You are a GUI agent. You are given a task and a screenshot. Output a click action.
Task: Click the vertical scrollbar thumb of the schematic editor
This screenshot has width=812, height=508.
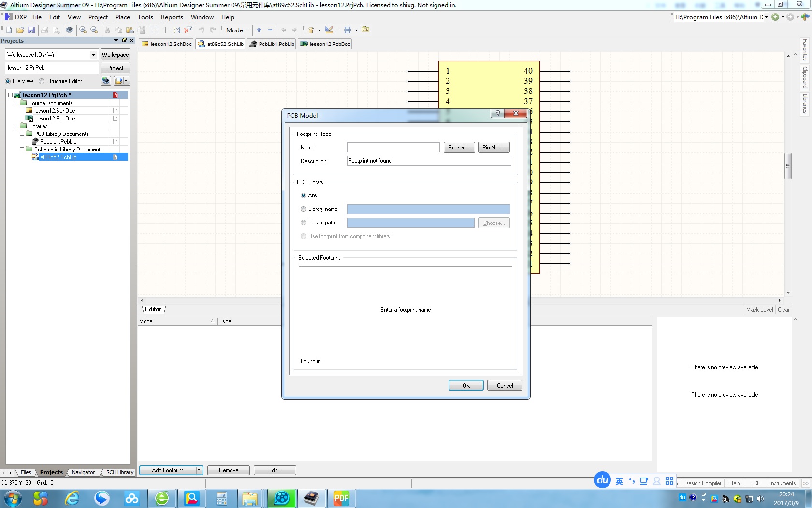[x=788, y=166]
